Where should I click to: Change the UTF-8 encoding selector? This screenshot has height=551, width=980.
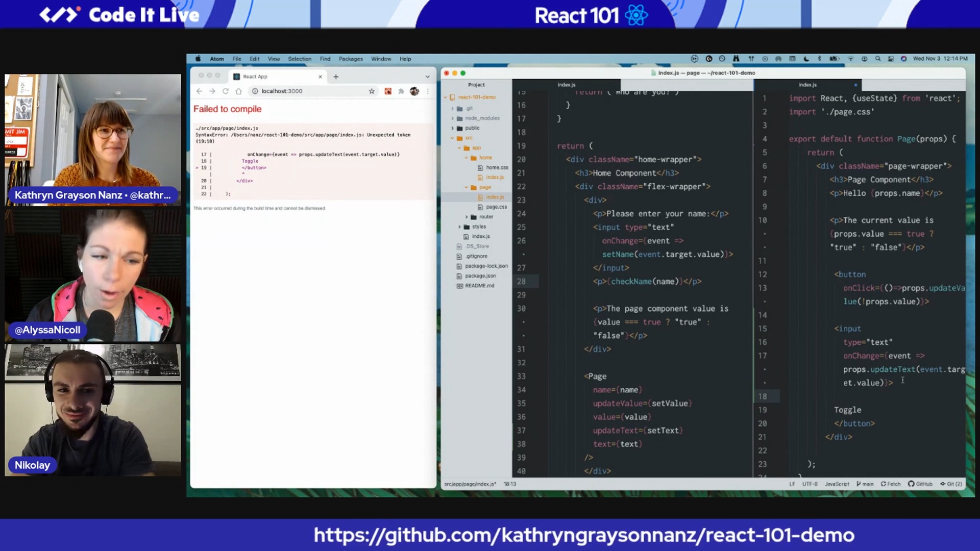click(810, 484)
